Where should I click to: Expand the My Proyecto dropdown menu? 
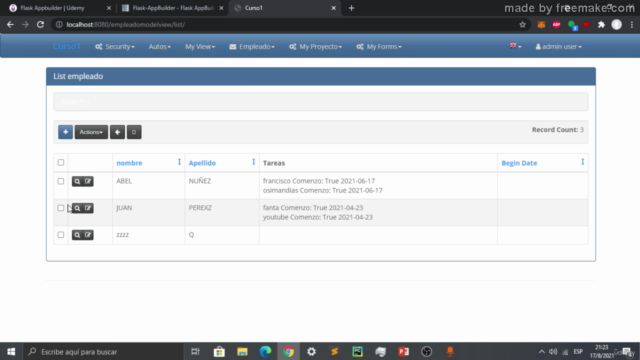(x=316, y=47)
